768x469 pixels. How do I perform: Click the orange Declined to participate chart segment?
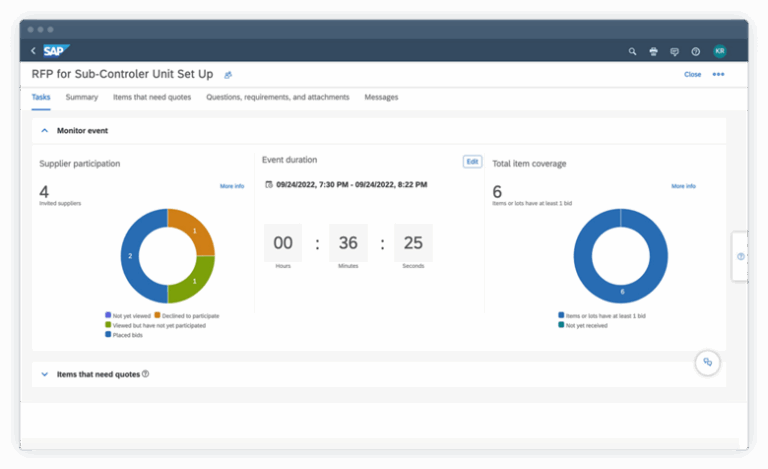pos(194,231)
